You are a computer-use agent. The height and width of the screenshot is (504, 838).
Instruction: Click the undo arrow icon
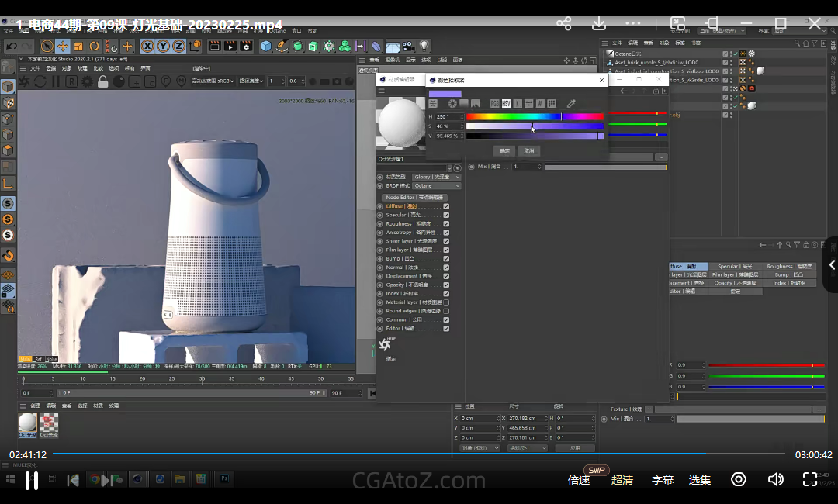coord(11,47)
